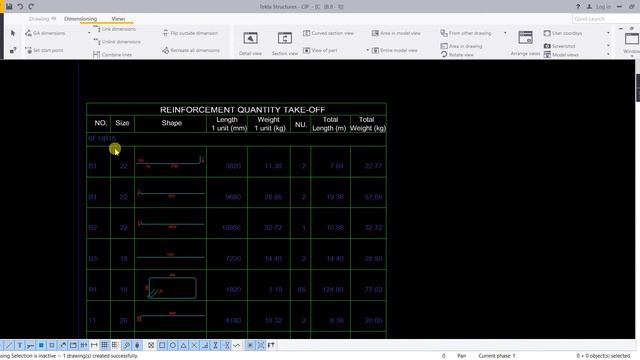Viewport: 640px width, 360px height.
Task: Click Curved section view
Action: coord(329,33)
